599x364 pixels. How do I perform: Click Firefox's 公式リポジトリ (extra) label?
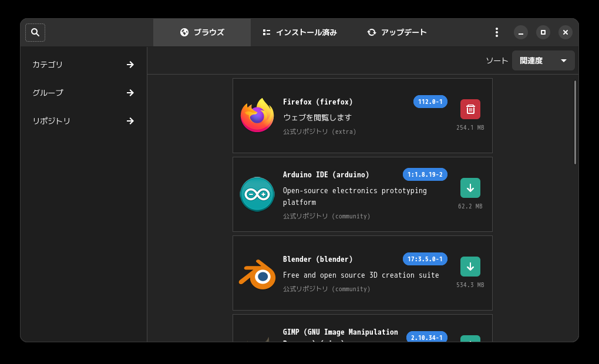coord(319,132)
